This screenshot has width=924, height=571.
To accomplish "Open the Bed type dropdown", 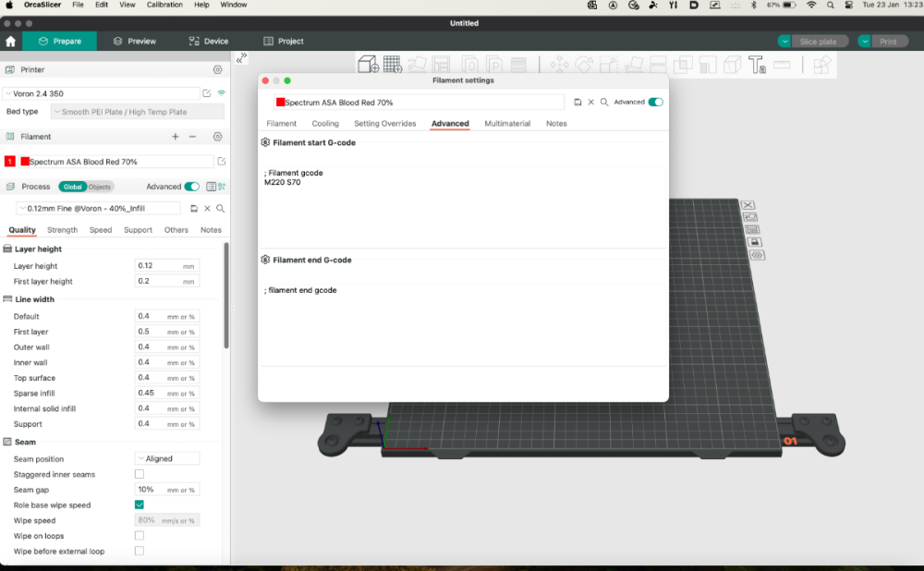I will [138, 112].
